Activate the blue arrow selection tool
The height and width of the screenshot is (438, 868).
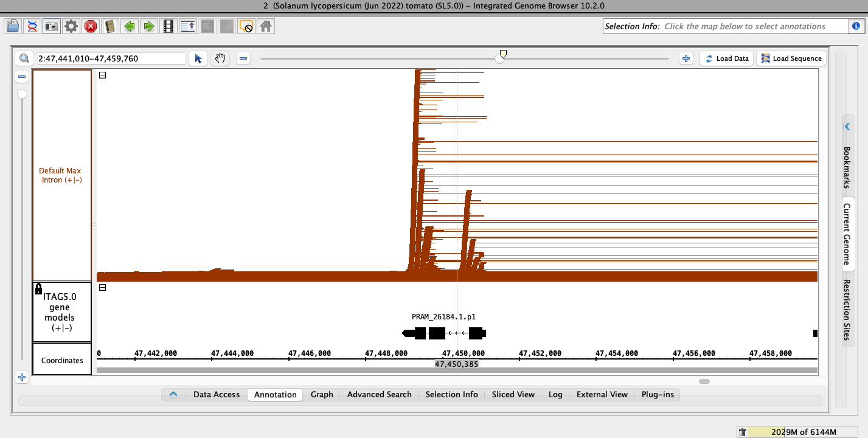198,58
